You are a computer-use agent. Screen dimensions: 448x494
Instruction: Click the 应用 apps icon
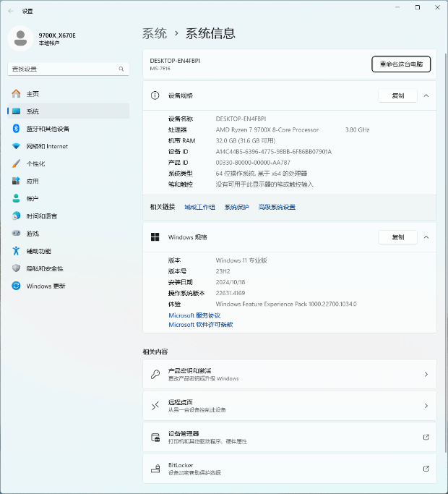click(x=16, y=181)
